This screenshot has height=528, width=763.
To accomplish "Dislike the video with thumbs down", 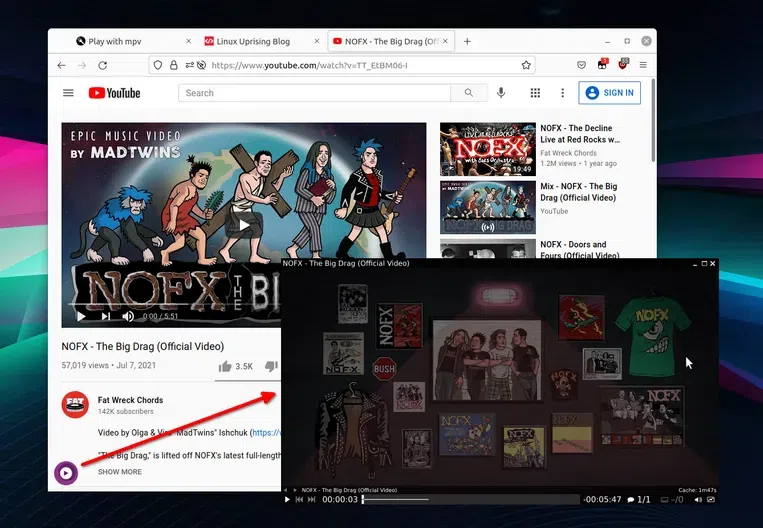I will pos(272,366).
